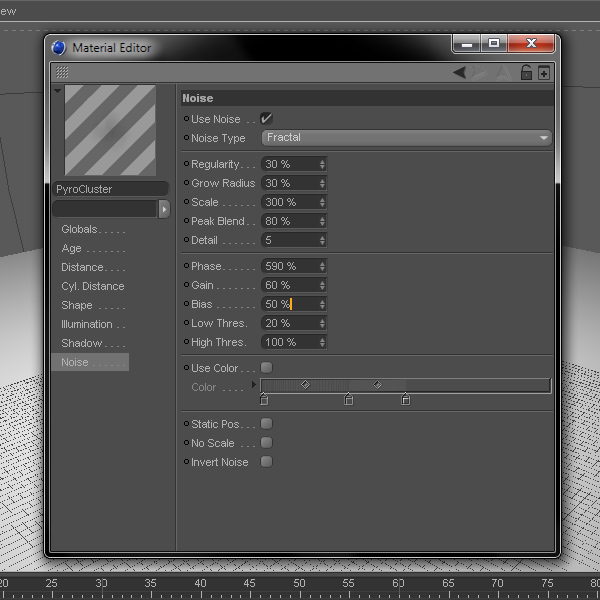Image resolution: width=600 pixels, height=600 pixels.
Task: Click Invert Noise animation dot
Action: (186, 461)
